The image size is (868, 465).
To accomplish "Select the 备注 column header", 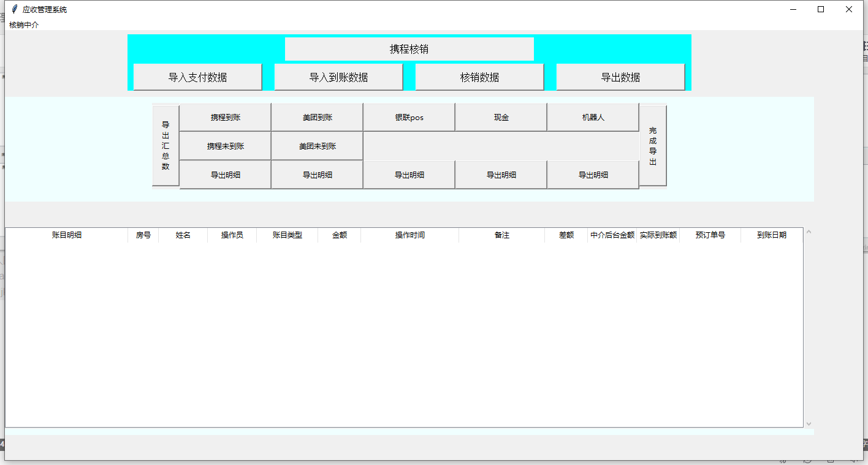I will click(502, 235).
